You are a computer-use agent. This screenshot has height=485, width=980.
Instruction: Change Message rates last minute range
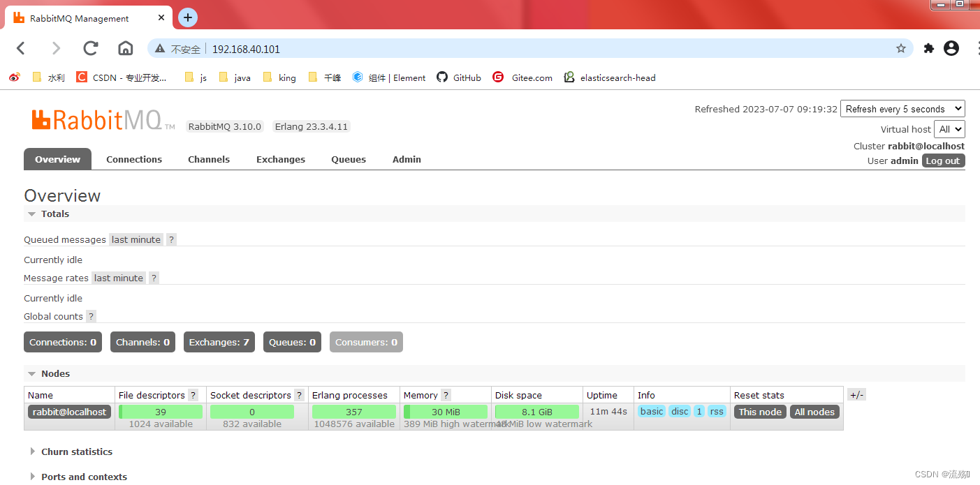119,278
